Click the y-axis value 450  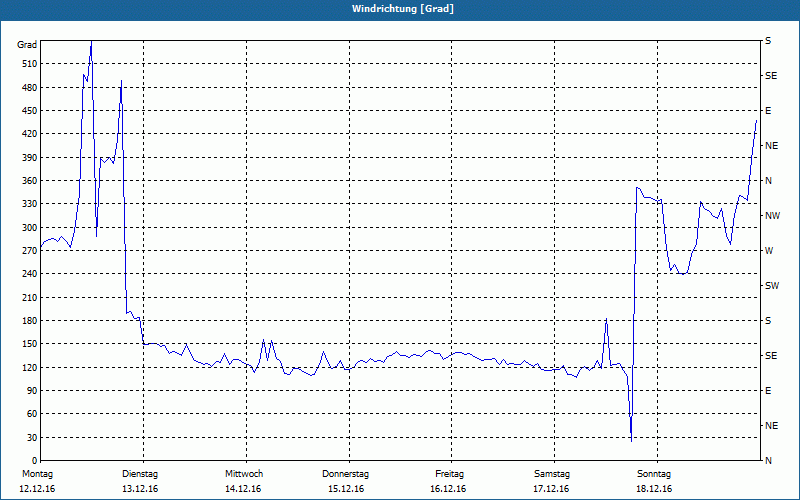coord(30,111)
